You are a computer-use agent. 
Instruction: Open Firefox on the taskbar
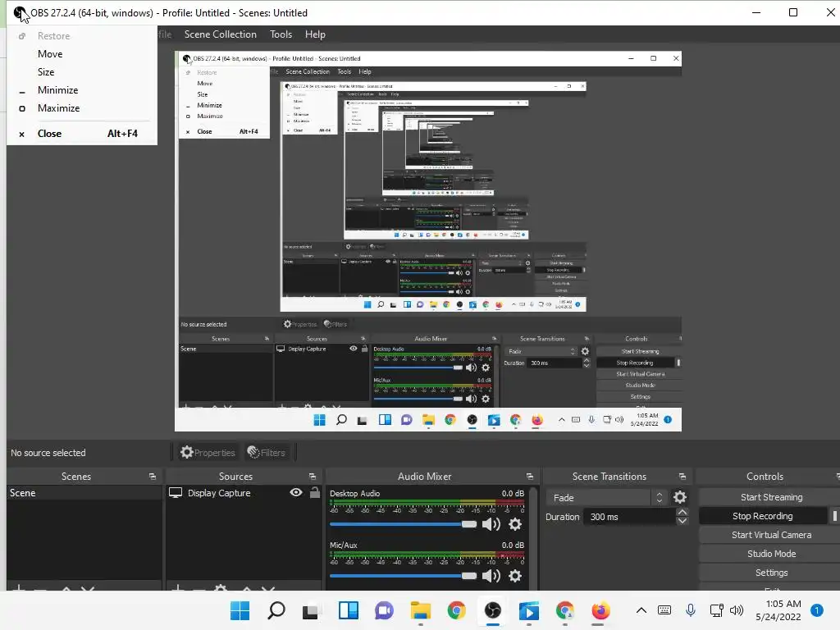600,610
